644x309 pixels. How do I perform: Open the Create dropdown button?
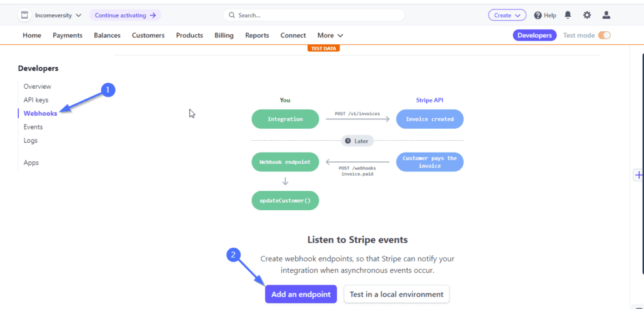(507, 15)
